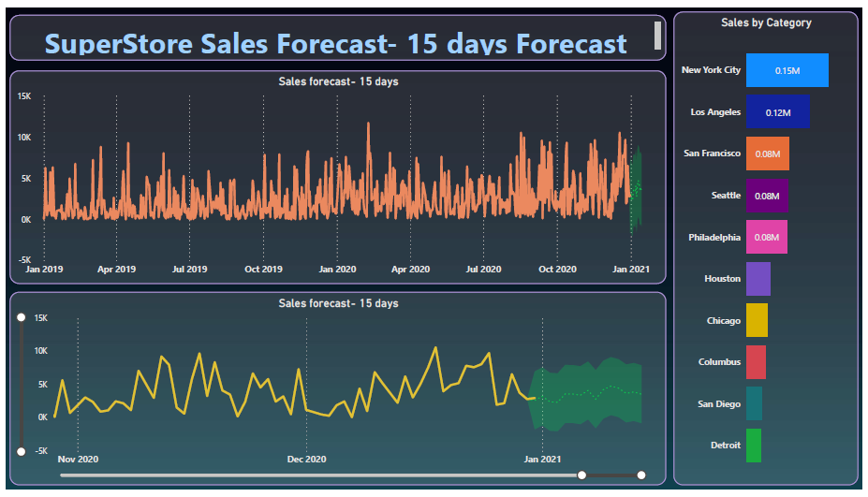Click the 'Apr 2020' axis label
The image size is (868, 497).
point(410,269)
